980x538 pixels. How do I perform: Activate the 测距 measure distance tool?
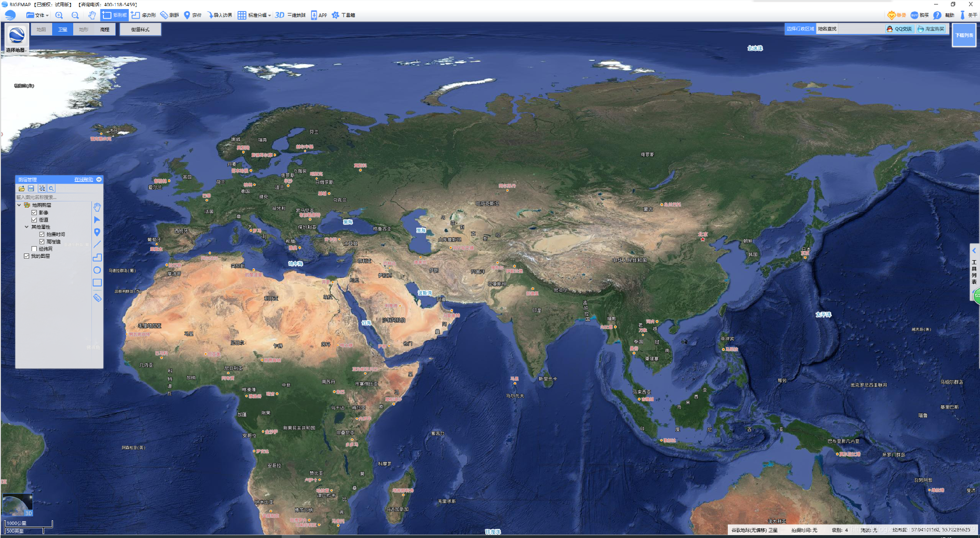(x=169, y=15)
